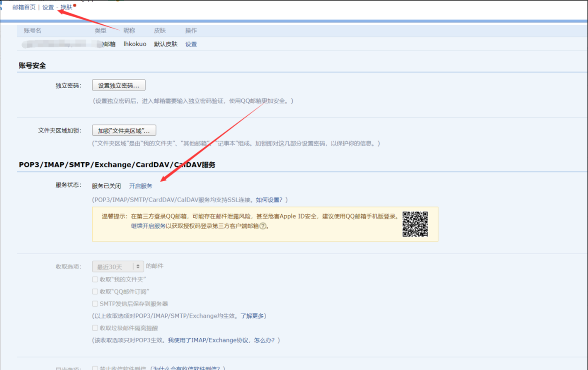The width and height of the screenshot is (588, 370).
Task: Click 设置 link in lhkokuo account row
Action: [x=191, y=44]
